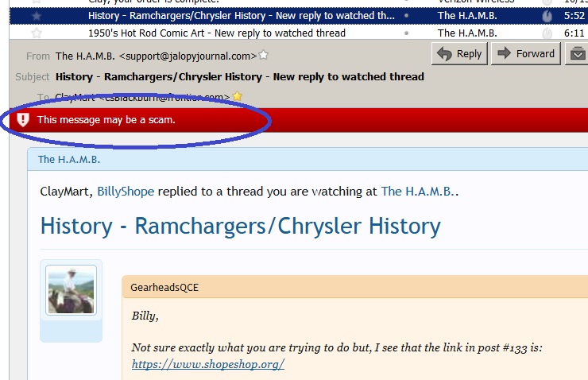Click the scam warning shield icon
The image size is (588, 380).
point(23,120)
